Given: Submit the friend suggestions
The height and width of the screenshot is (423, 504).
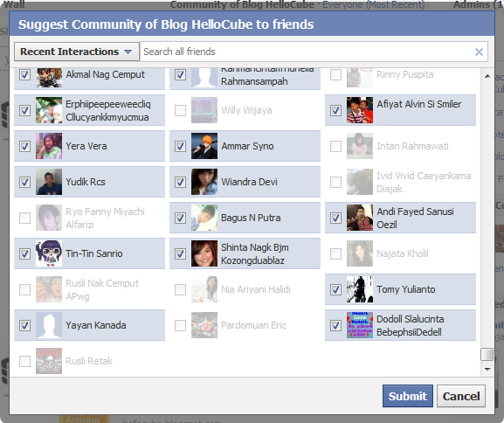Looking at the screenshot, I should point(408,396).
